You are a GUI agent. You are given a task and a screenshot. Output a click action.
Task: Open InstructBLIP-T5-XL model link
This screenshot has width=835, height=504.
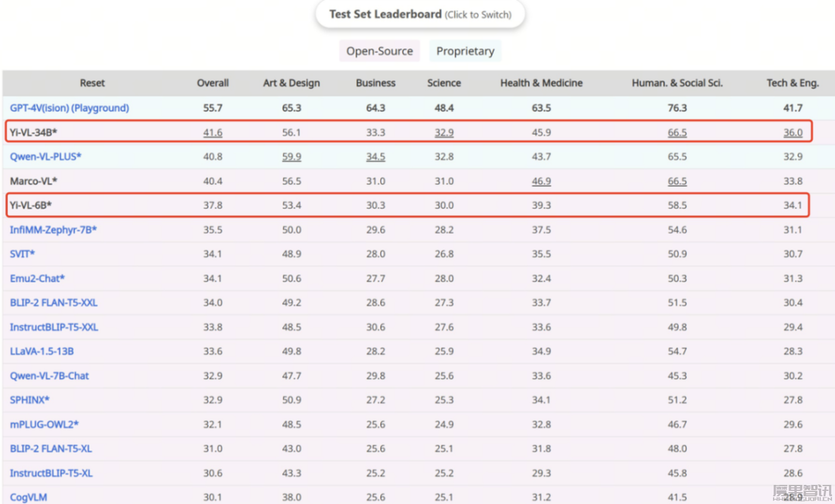point(51,473)
